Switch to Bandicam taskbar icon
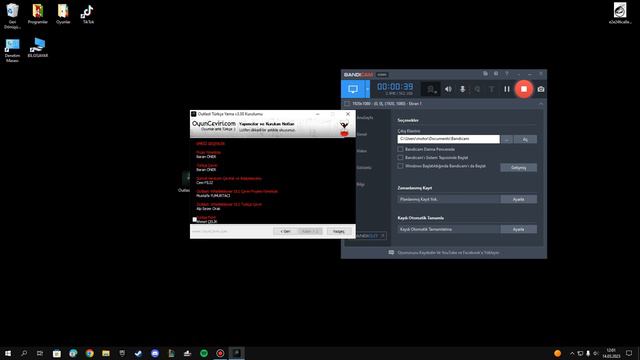This screenshot has height=360, width=640. 220,353
